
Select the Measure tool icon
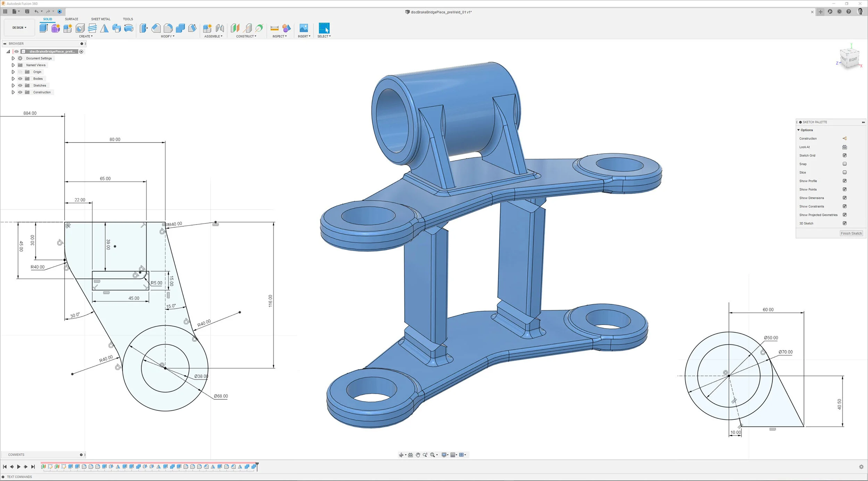[x=274, y=28]
